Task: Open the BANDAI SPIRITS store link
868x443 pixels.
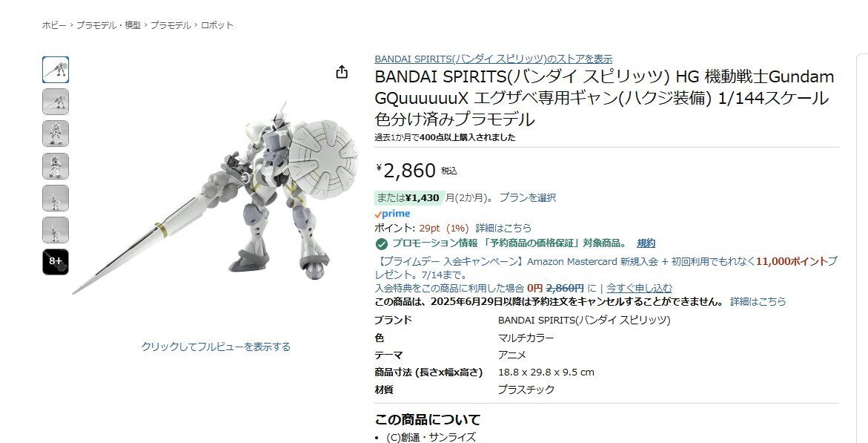Action: tap(493, 59)
